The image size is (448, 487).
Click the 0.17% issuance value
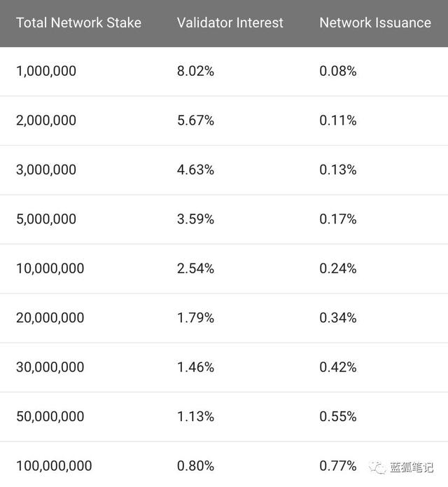[x=338, y=219]
